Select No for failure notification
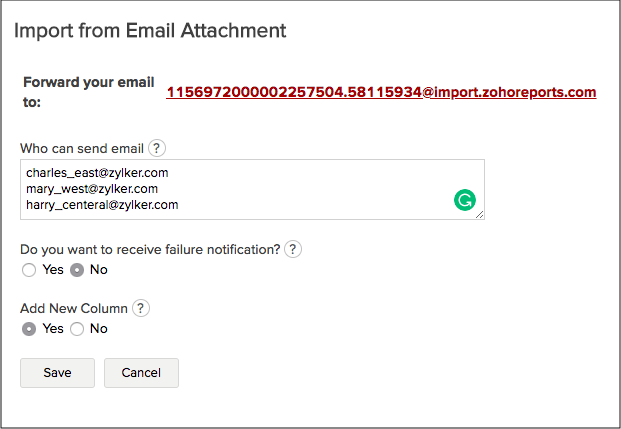 tap(77, 270)
